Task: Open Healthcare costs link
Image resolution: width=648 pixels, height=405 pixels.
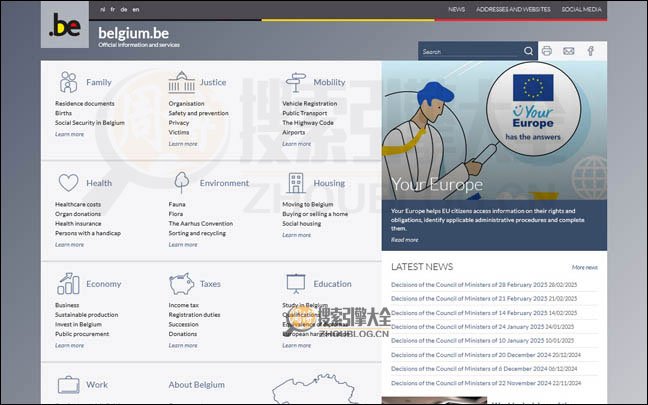Action: coord(78,204)
